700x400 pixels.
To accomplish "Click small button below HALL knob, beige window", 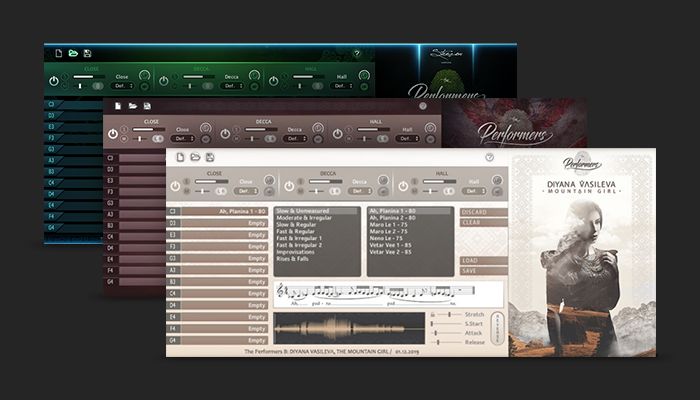I will pyautogui.click(x=497, y=192).
